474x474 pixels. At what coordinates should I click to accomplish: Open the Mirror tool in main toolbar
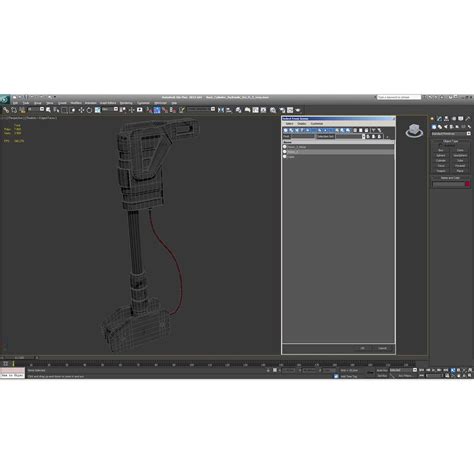click(x=221, y=110)
